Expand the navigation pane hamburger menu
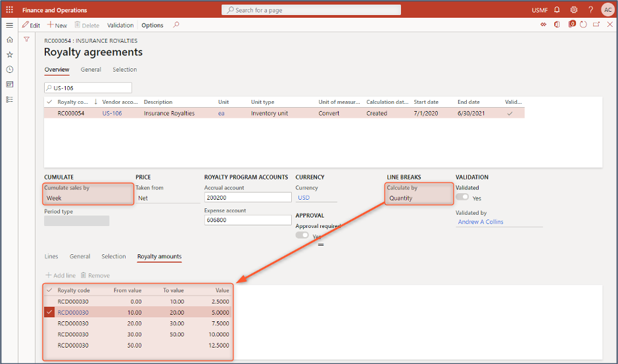Image resolution: width=618 pixels, height=364 pixels. (9, 25)
